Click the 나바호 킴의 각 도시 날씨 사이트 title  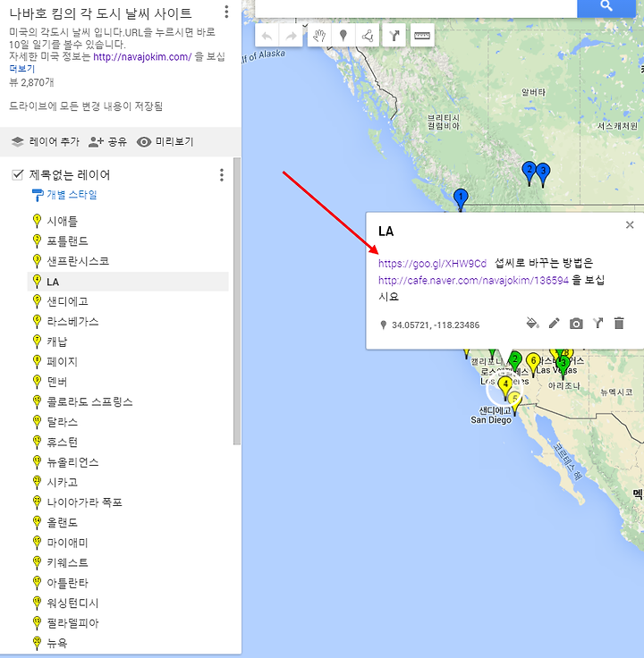tap(100, 13)
